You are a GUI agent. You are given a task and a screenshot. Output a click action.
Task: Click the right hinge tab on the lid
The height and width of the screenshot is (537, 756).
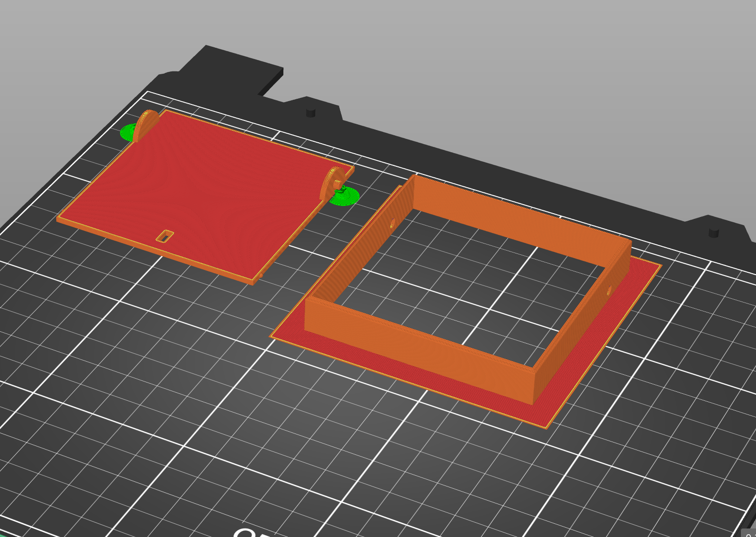(332, 182)
